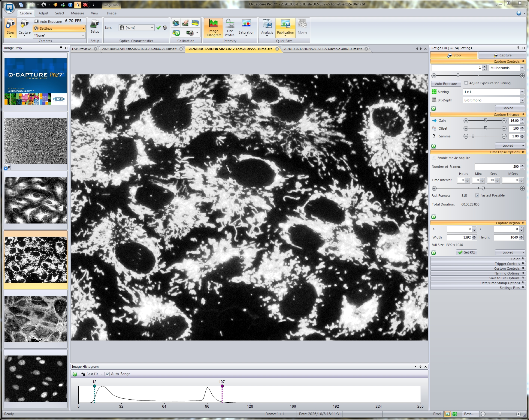Open the Milliseconds unit dropdown
This screenshot has height=420, width=529.
tap(522, 68)
